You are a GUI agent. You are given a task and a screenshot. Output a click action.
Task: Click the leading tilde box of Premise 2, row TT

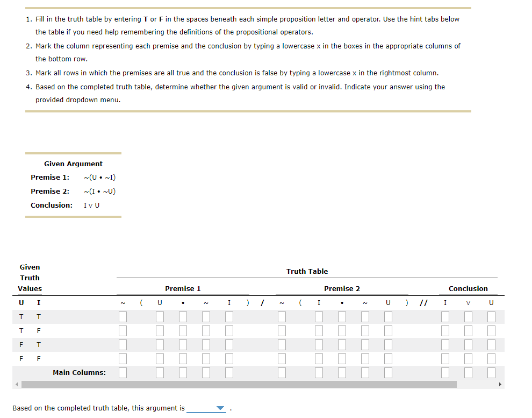pos(282,316)
